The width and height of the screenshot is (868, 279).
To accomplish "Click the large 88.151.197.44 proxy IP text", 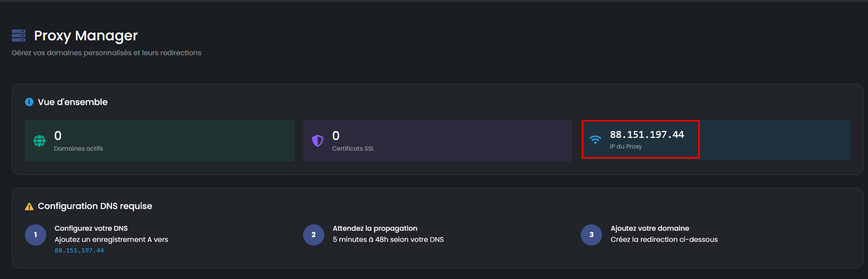I will point(647,135).
